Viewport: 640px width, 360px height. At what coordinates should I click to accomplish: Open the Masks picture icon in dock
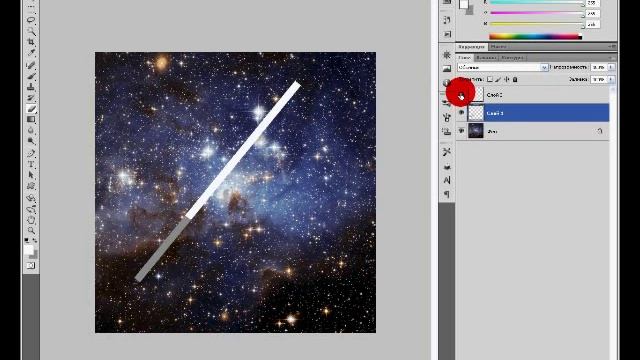(x=447, y=69)
